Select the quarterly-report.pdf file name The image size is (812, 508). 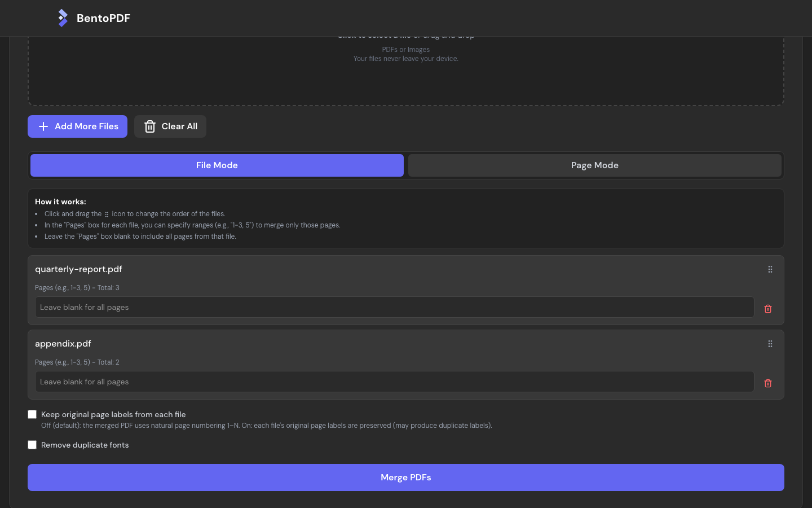78,269
